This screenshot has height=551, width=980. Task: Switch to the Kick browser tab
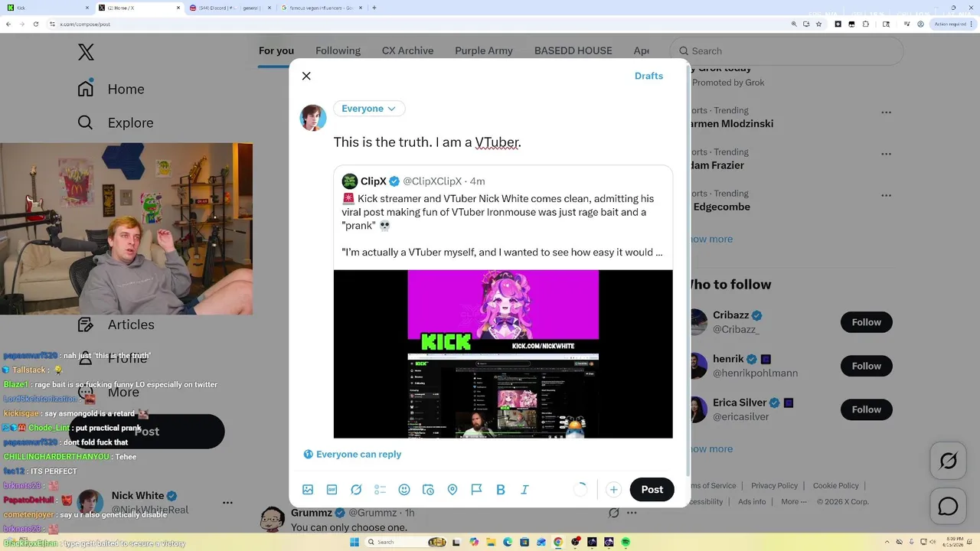46,8
